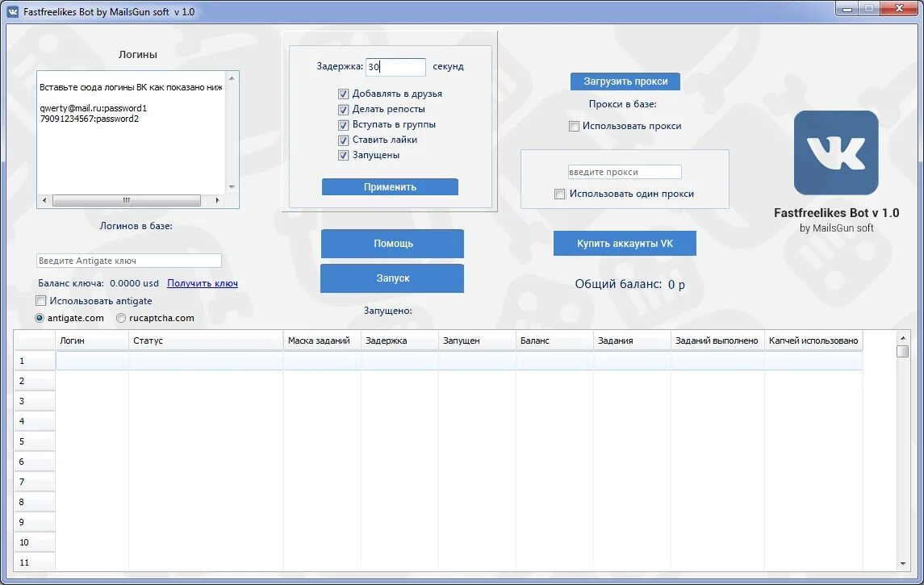Click logins box scroll left arrow
Viewport: 924px width, 585px height.
44,200
